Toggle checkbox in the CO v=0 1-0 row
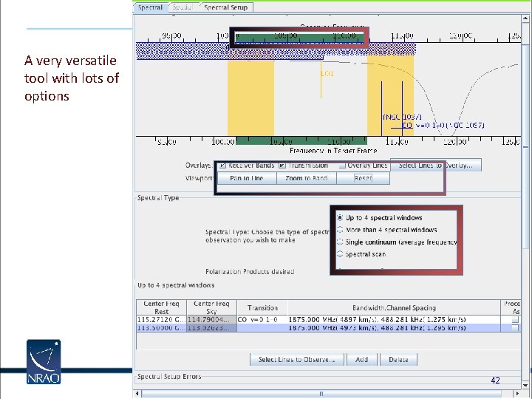Screen dimensions: 532x399 [516, 320]
